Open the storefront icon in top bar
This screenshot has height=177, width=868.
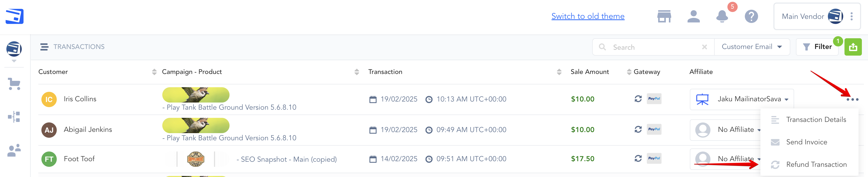(664, 16)
